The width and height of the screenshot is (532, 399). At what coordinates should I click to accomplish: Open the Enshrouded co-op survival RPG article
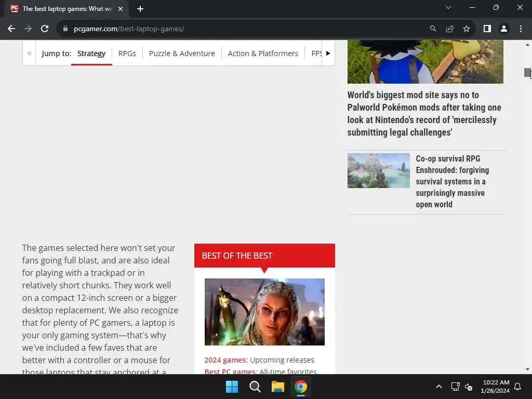pyautogui.click(x=453, y=181)
